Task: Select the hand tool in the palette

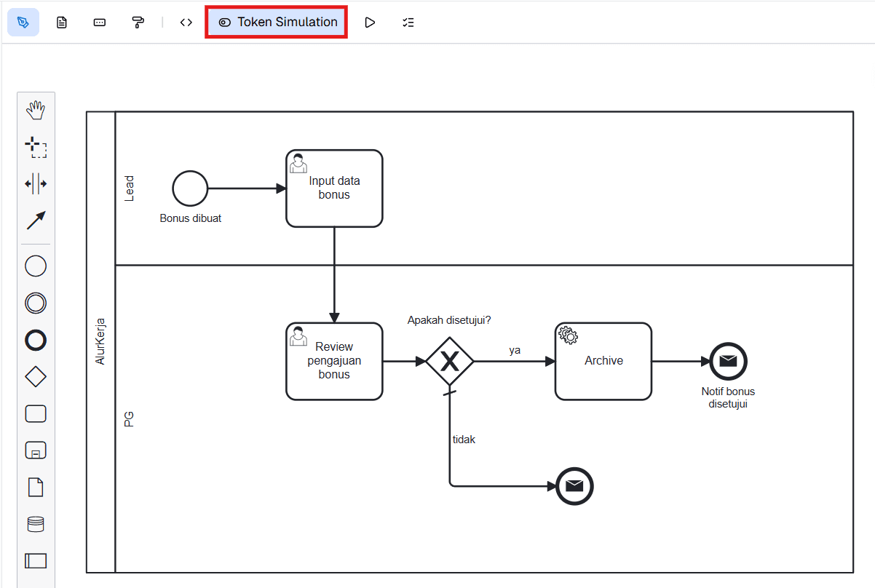Action: [36, 110]
